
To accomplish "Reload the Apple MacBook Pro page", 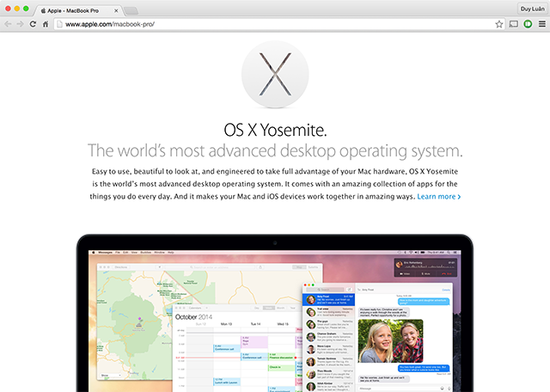I will point(33,24).
